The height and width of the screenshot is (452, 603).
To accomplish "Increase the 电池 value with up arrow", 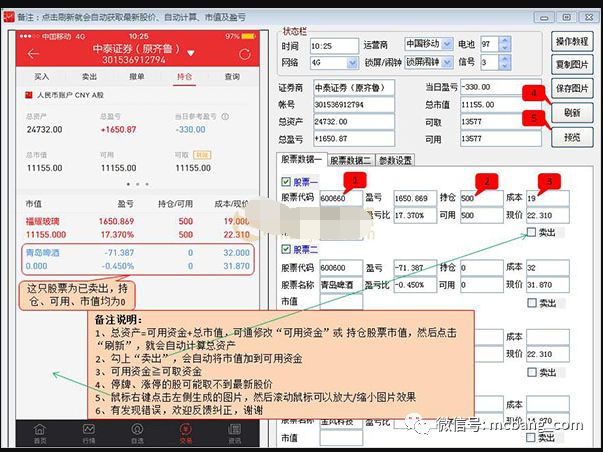I will tap(505, 40).
